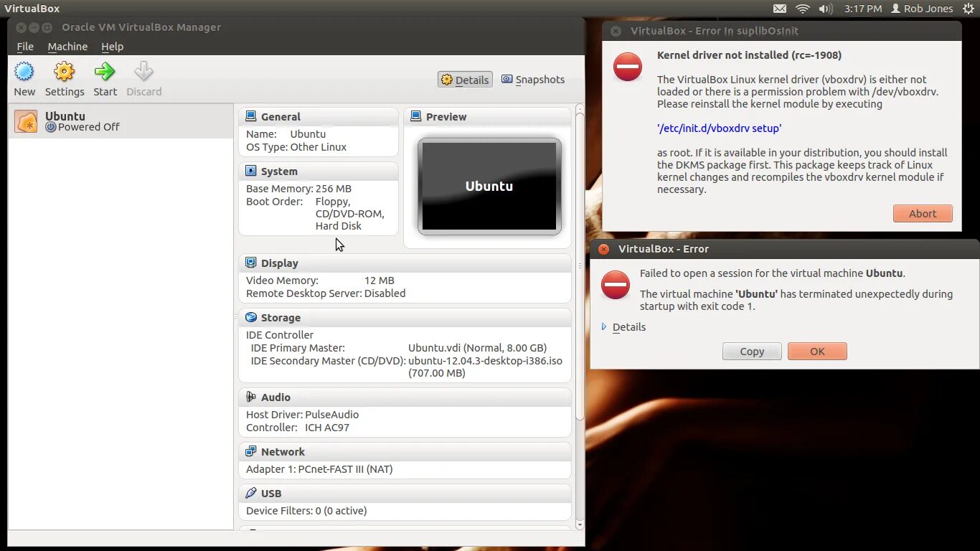Start the VM with the green arrow

105,72
